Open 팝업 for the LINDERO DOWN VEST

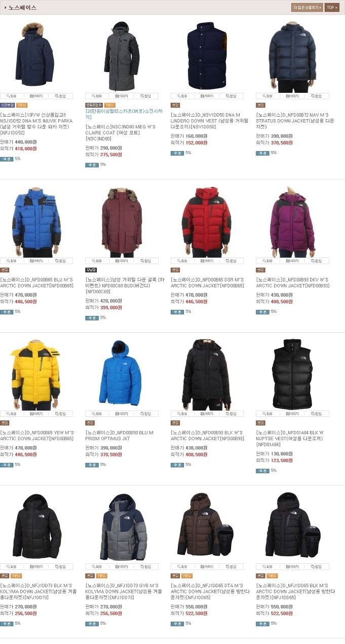231,96
